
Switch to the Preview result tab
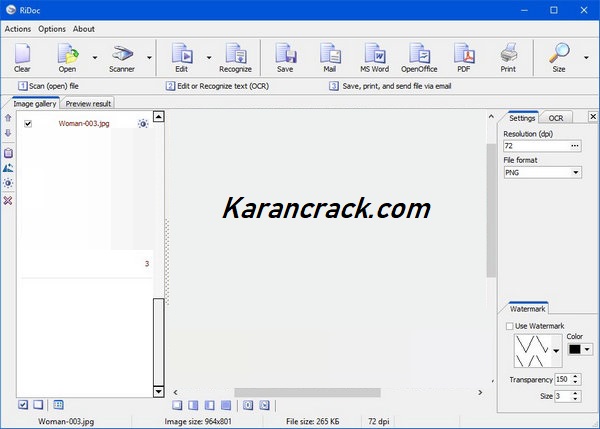[x=88, y=104]
